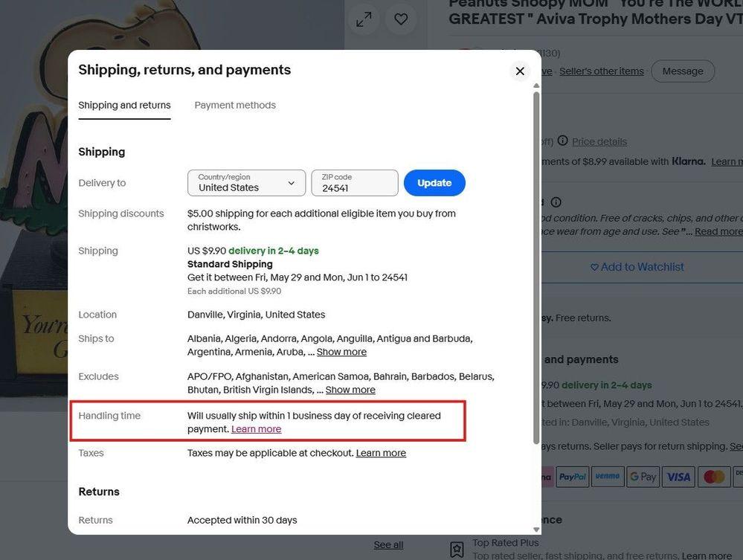Open Learn more link under Handling time
The image size is (743, 560).
257,429
